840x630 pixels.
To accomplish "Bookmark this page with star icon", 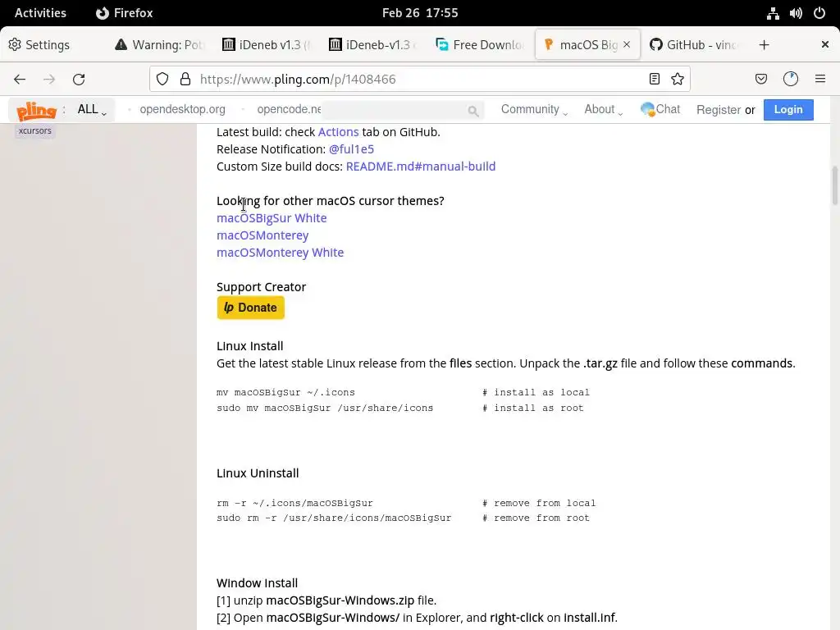I will click(x=677, y=80).
